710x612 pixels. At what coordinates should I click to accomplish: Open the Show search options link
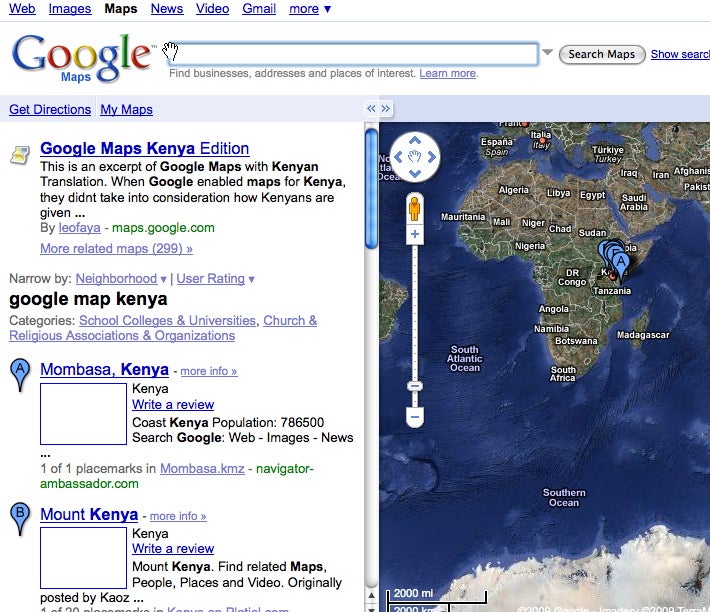click(680, 54)
